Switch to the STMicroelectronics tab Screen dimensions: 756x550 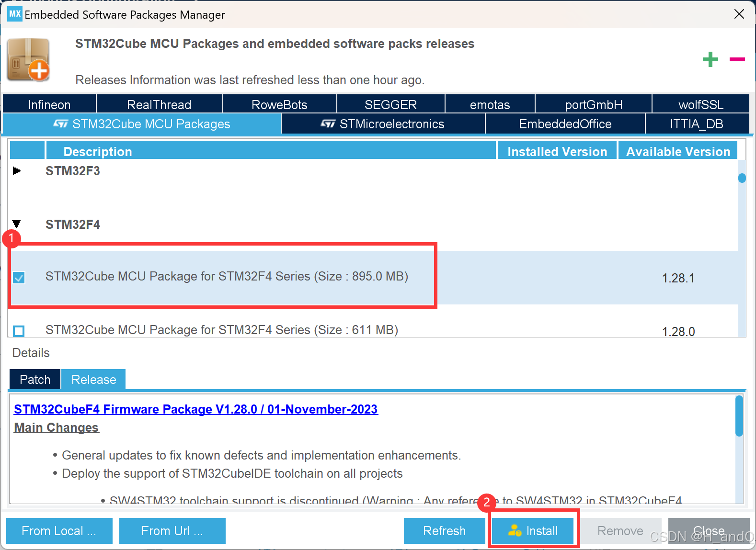coord(383,124)
